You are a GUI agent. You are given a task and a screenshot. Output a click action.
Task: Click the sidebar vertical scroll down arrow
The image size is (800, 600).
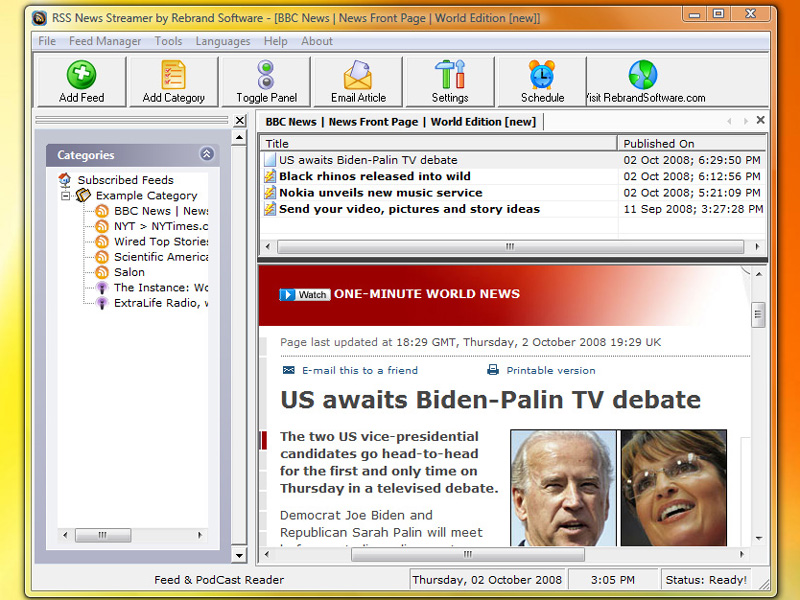click(239, 555)
